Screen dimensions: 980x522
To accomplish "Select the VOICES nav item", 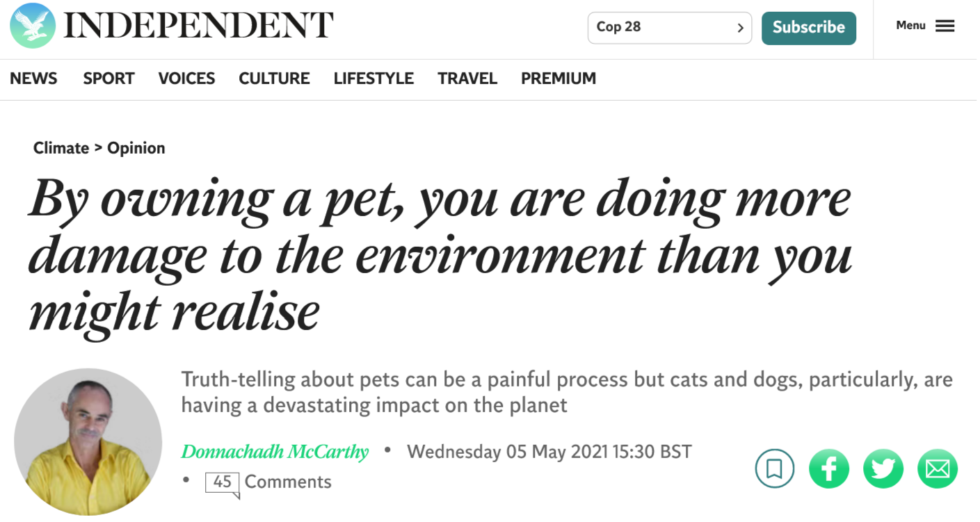I will click(186, 79).
